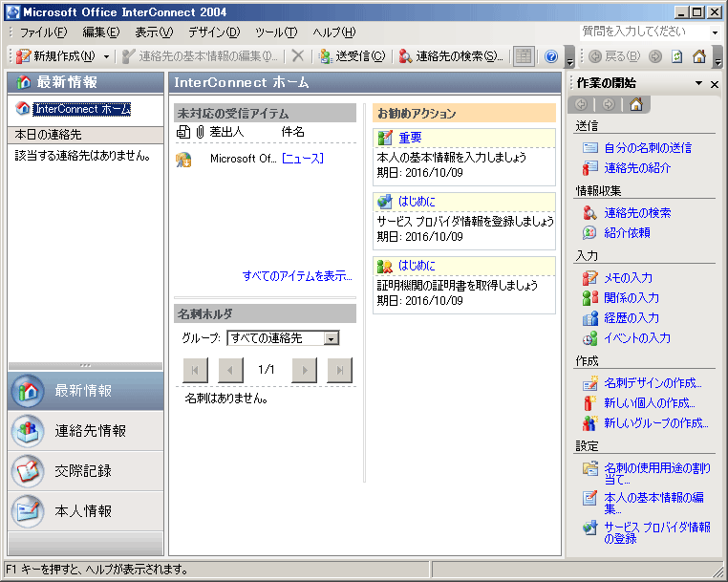Click 紹介依頼 in task pane

[627, 233]
